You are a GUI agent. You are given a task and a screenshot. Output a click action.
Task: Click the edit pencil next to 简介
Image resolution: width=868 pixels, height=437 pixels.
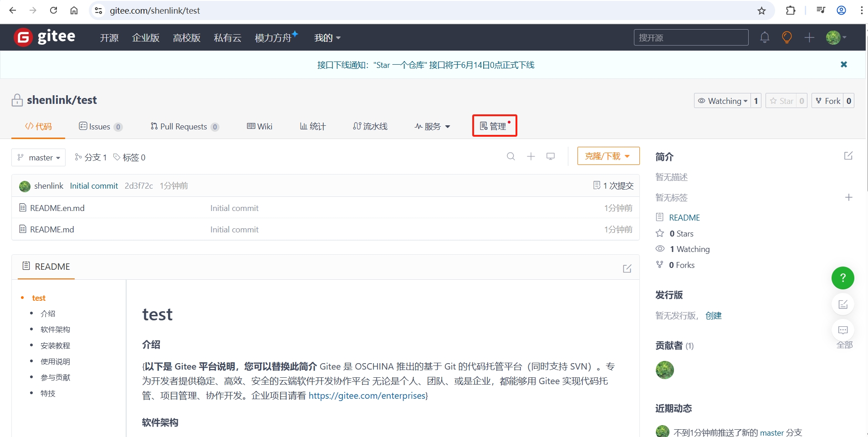[x=848, y=156]
